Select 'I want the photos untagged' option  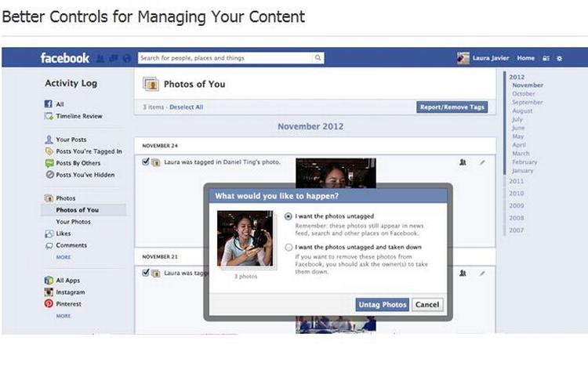(x=289, y=216)
